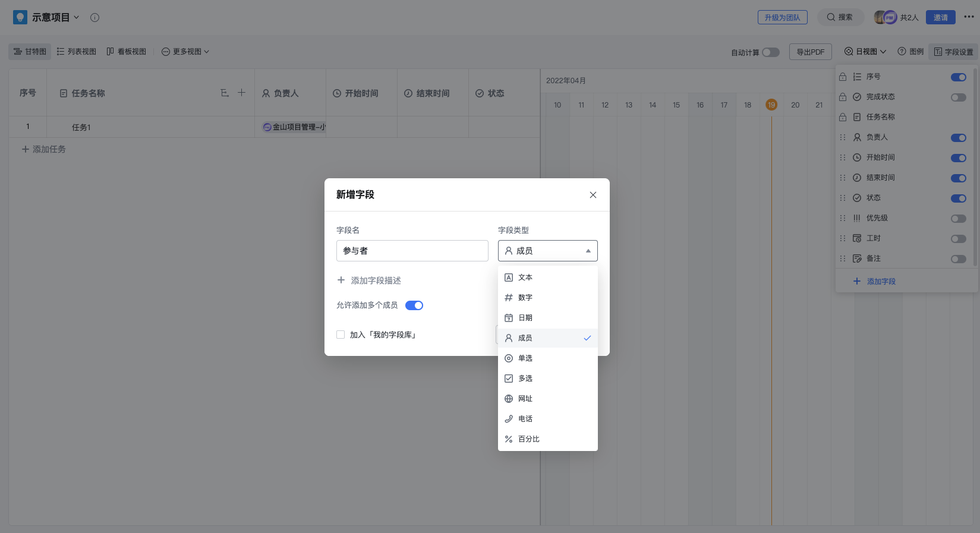
Task: Click the person icon in 负责人 column header
Action: (x=266, y=93)
